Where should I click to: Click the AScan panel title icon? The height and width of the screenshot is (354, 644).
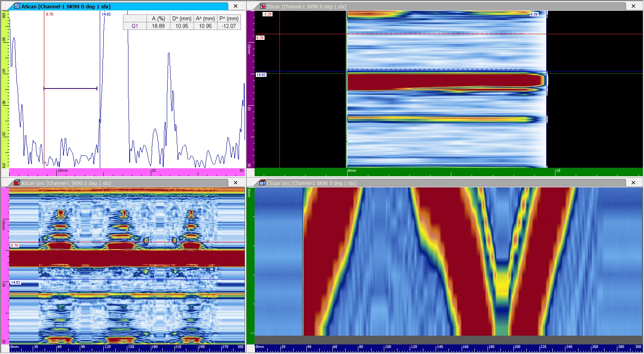(x=17, y=6)
